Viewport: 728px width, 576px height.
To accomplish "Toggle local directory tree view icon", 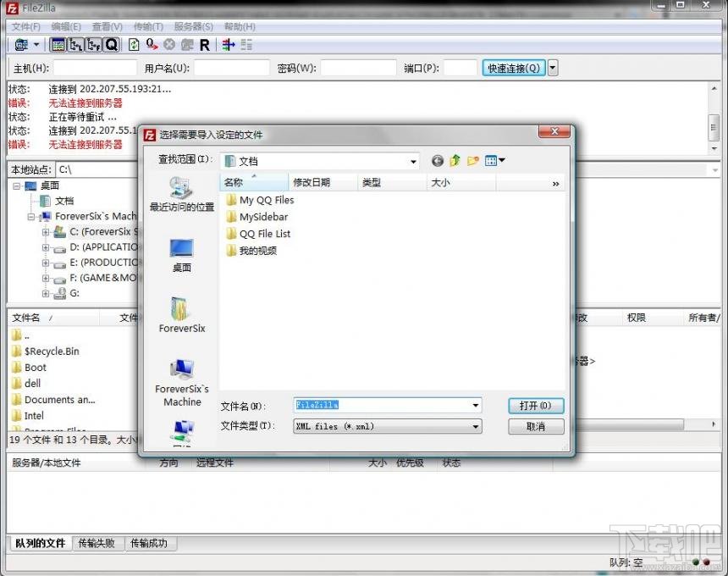I will point(76,45).
